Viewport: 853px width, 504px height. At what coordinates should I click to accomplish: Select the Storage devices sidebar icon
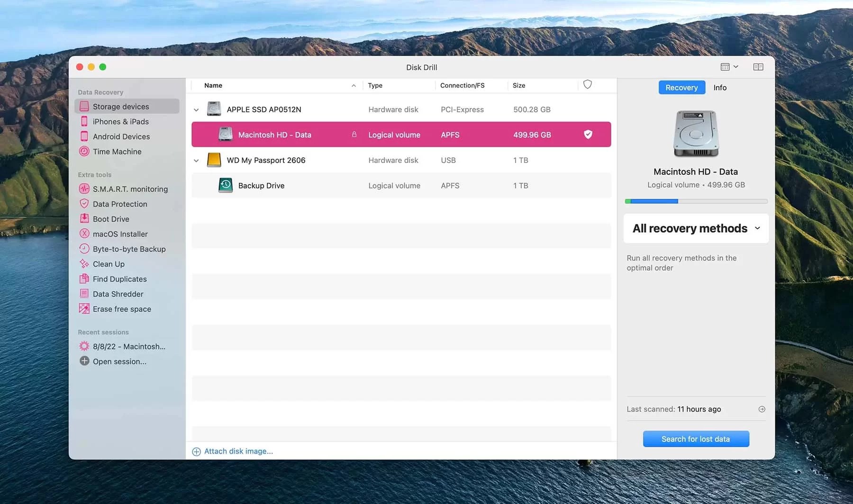[84, 106]
